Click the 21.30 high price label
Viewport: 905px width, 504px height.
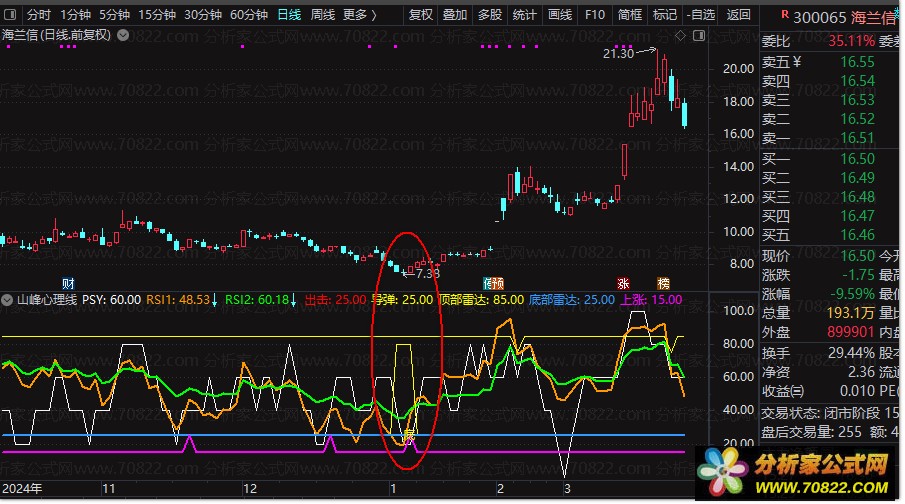(618, 54)
